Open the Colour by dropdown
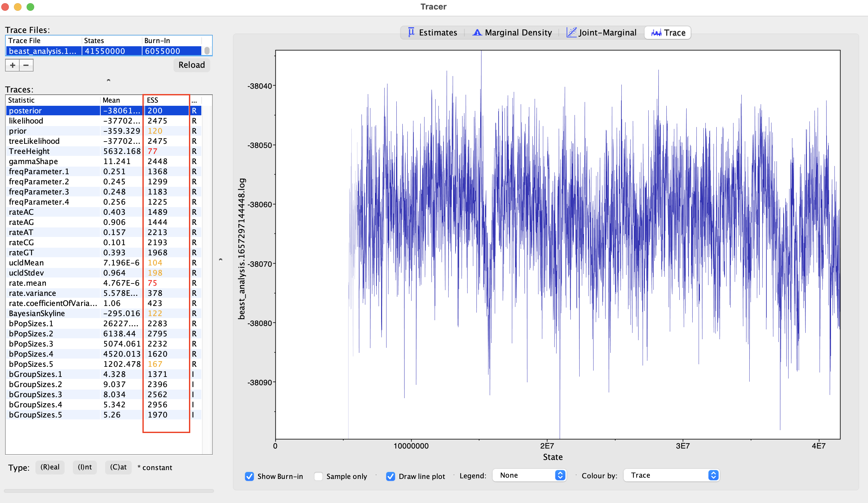 671,475
